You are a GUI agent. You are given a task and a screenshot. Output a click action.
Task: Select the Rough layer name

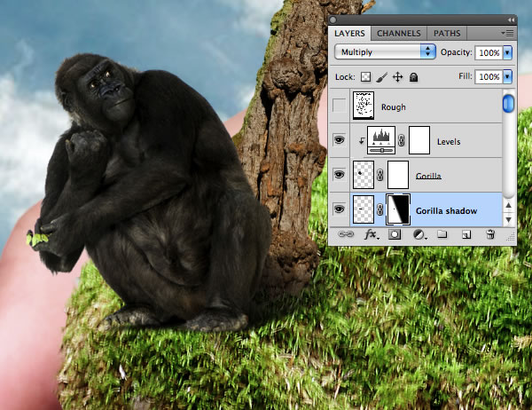(393, 107)
